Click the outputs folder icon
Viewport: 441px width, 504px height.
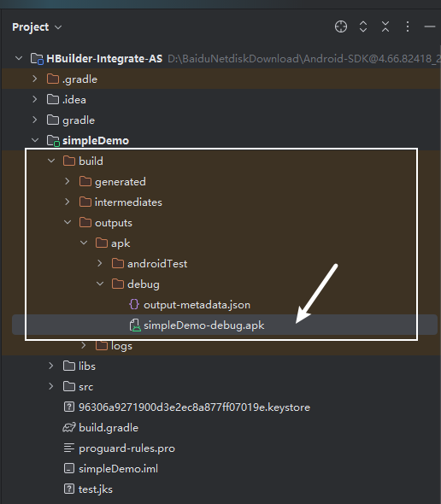pos(85,222)
